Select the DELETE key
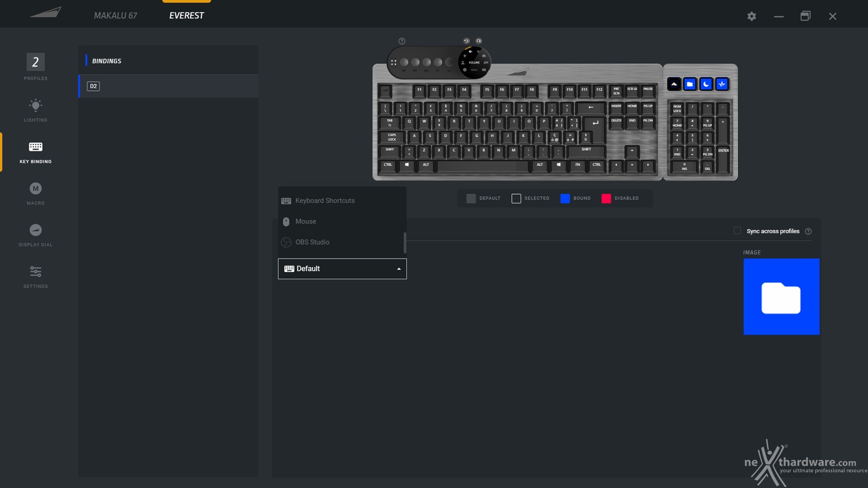The width and height of the screenshot is (868, 488). (x=616, y=123)
